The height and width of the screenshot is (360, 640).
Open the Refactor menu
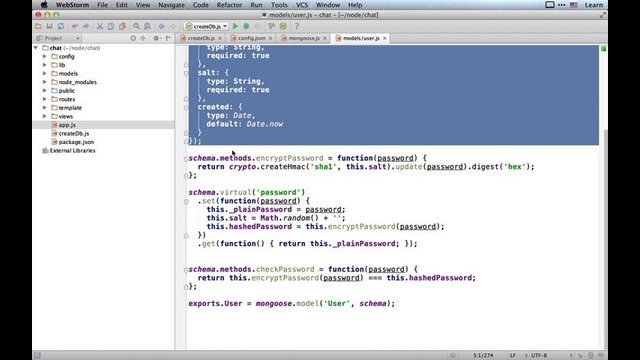tap(229, 5)
